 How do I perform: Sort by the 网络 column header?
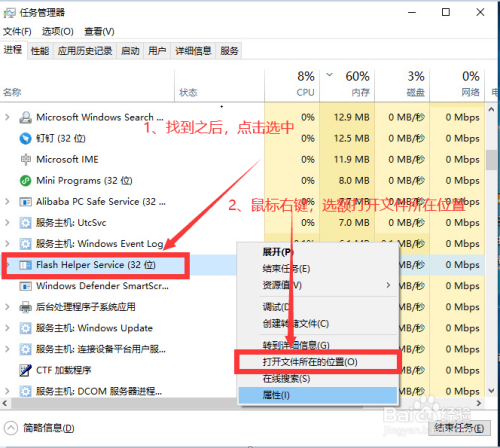(x=457, y=85)
